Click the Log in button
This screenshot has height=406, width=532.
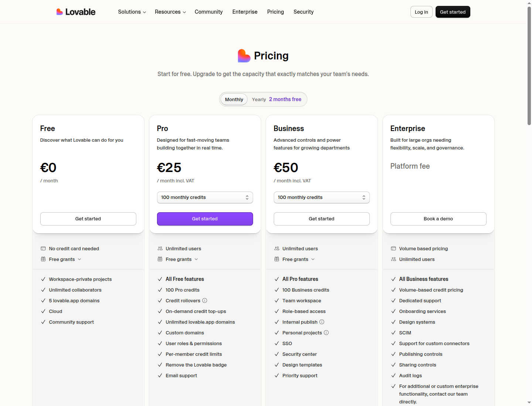click(422, 12)
